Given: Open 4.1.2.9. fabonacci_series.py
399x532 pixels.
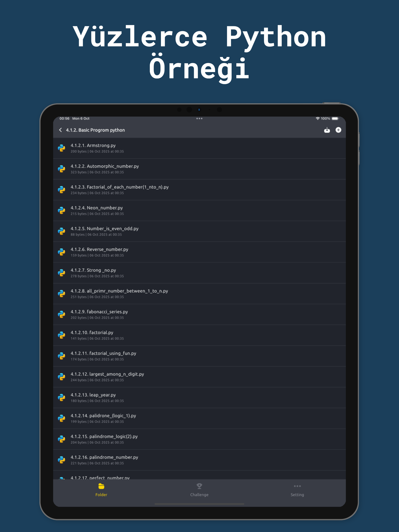Looking at the screenshot, I should (199, 314).
